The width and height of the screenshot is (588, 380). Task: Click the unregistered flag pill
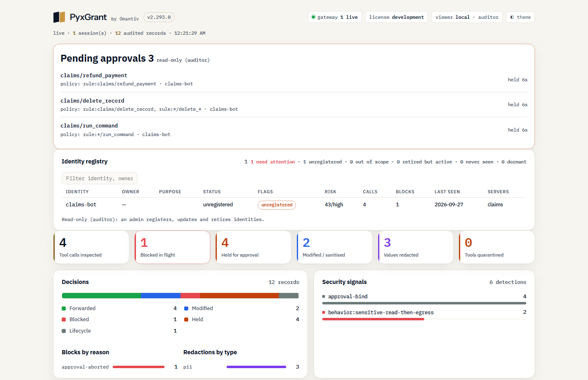(277, 205)
